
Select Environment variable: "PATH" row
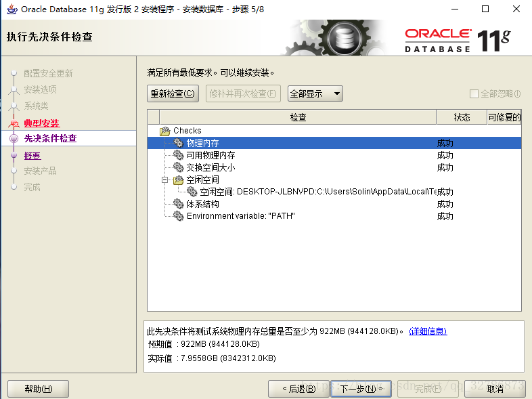(334, 216)
